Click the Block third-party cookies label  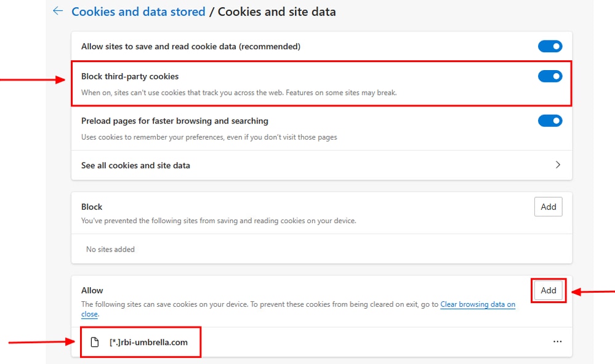pos(130,76)
